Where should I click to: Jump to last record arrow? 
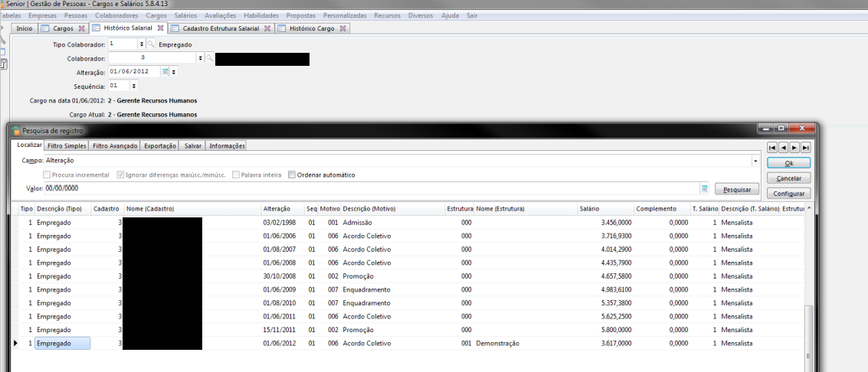pyautogui.click(x=805, y=147)
